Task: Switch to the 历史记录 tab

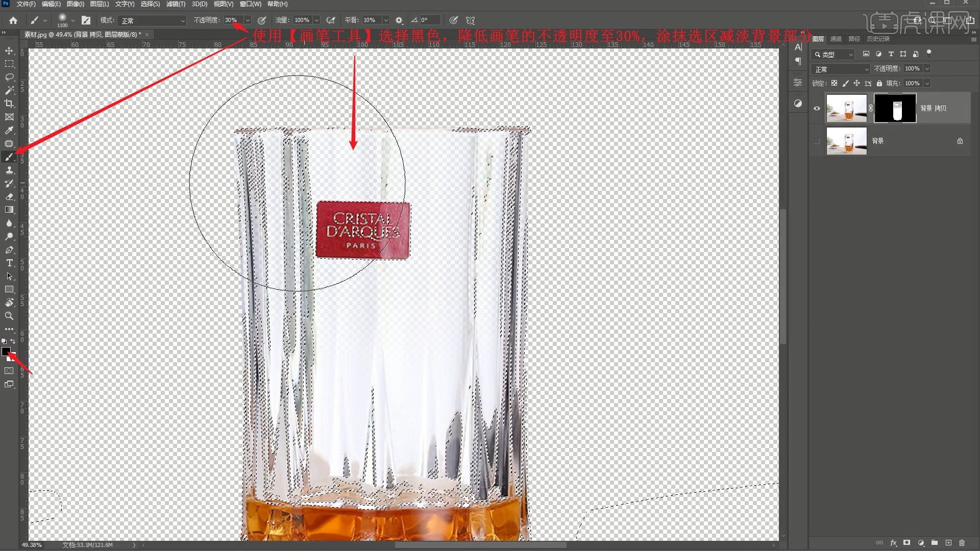Action: coord(878,39)
